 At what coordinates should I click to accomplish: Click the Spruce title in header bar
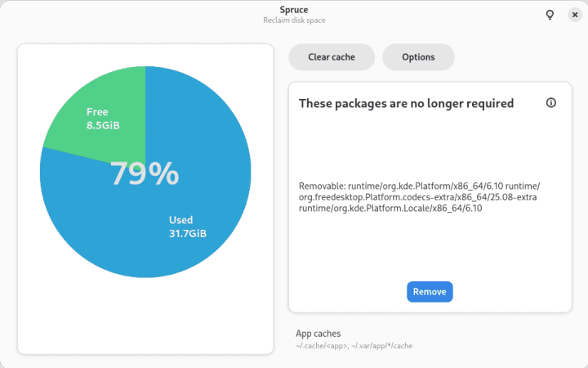click(x=293, y=10)
